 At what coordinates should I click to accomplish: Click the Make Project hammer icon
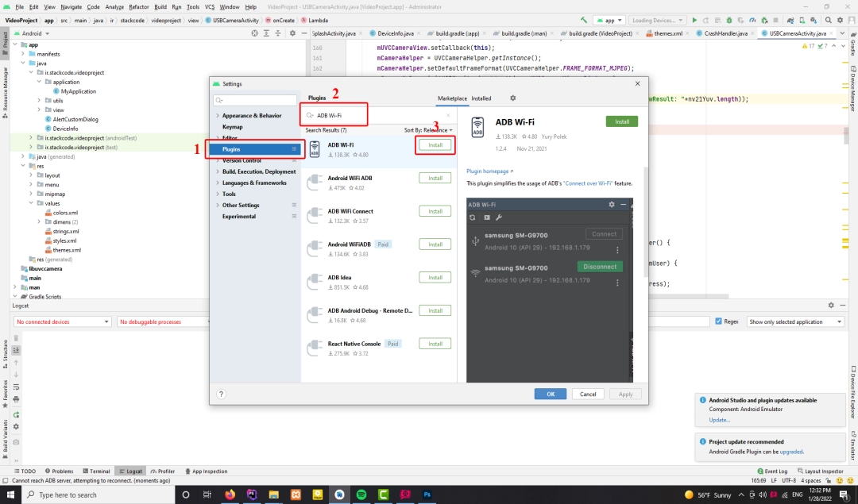coord(584,20)
